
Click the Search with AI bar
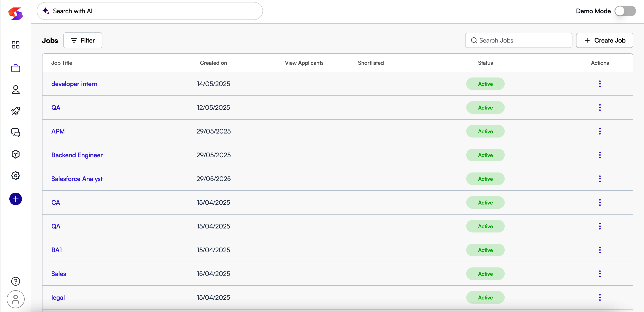coord(150,11)
